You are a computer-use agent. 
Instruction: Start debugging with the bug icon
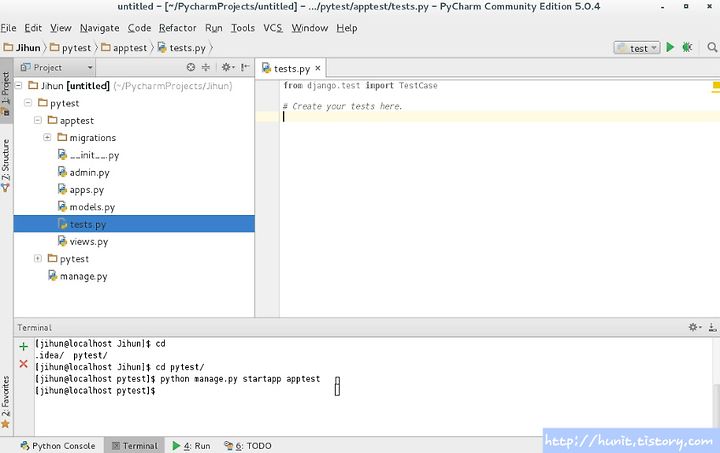pos(687,47)
